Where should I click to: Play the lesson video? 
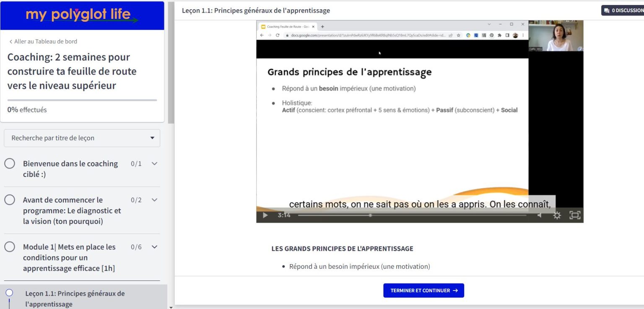[x=265, y=215]
